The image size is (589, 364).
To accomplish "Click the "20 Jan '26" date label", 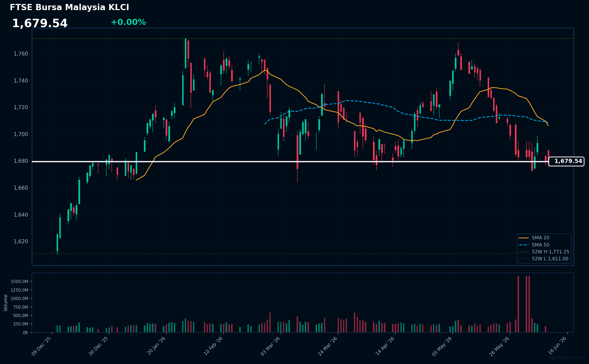I will (x=156, y=346).
